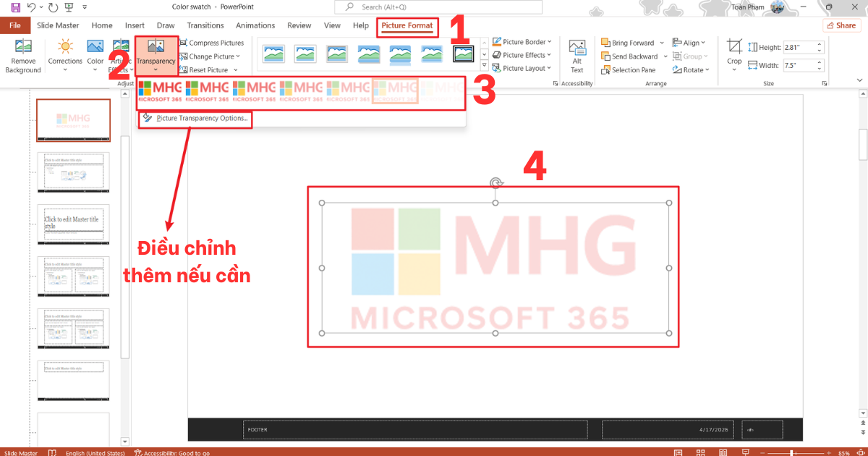Select the first (0%) transparency preset

160,91
